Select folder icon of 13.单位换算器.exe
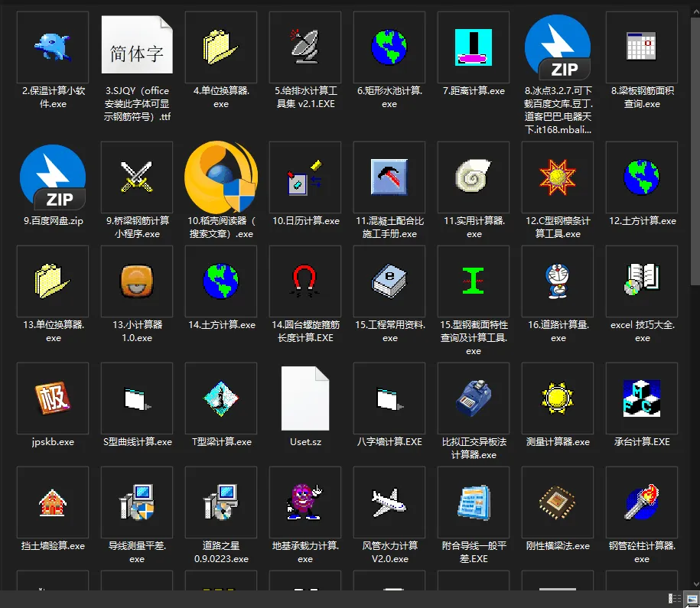Viewport: 700px width, 608px height. coord(52,281)
